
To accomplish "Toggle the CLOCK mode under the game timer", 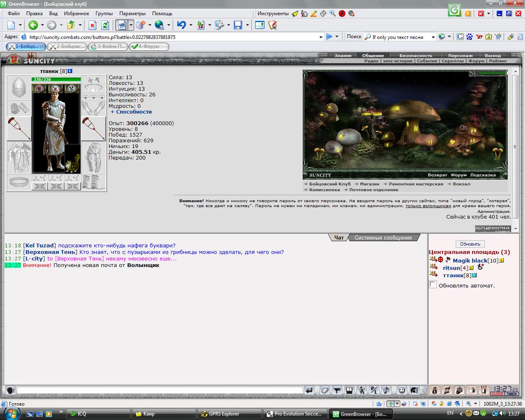I will tap(497, 394).
